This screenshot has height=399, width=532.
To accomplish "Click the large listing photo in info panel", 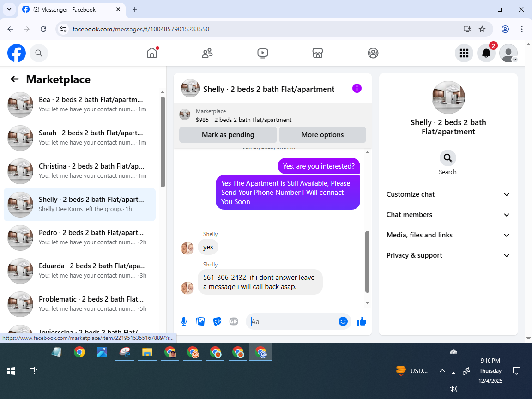I will 448,97.
